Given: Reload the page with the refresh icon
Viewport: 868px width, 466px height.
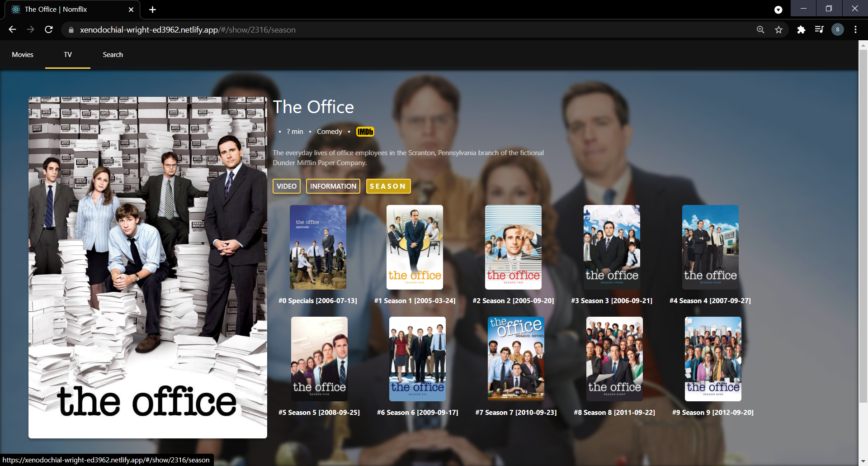Looking at the screenshot, I should [49, 29].
